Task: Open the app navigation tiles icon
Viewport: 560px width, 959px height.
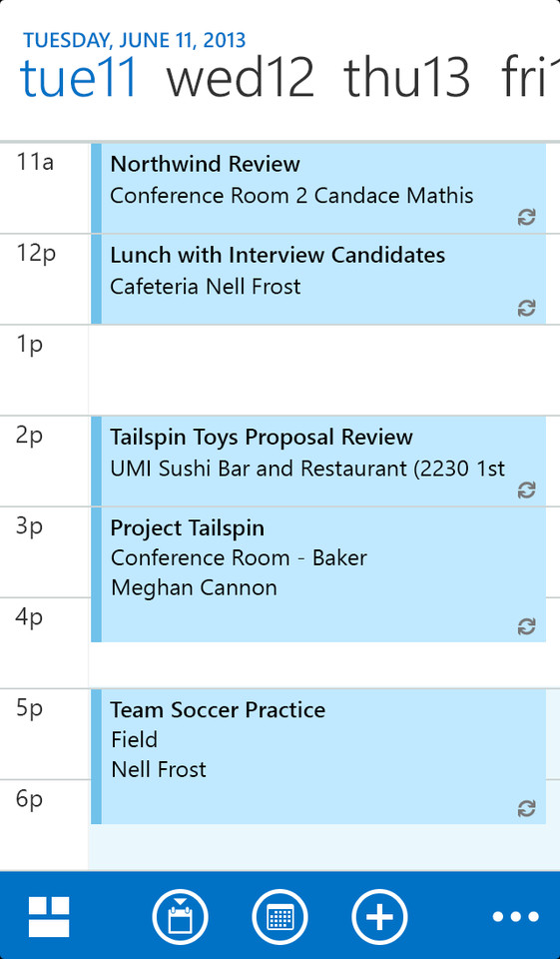Action: pos(49,917)
